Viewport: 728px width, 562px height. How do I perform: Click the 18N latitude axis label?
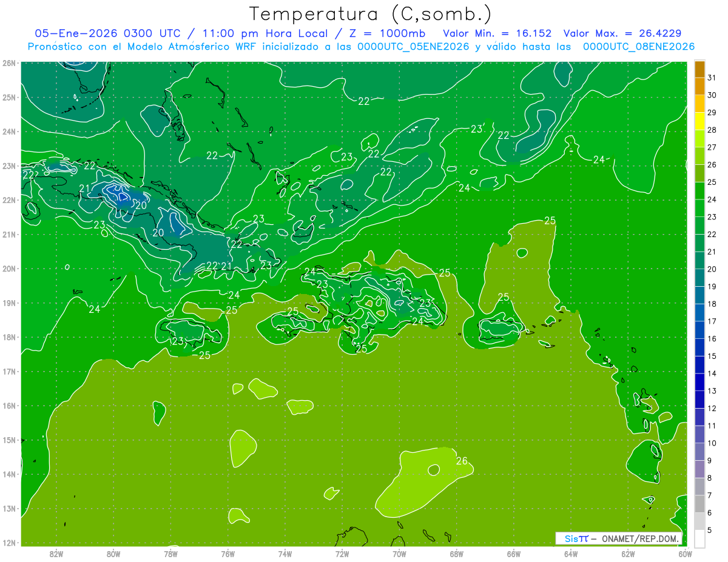click(x=8, y=337)
